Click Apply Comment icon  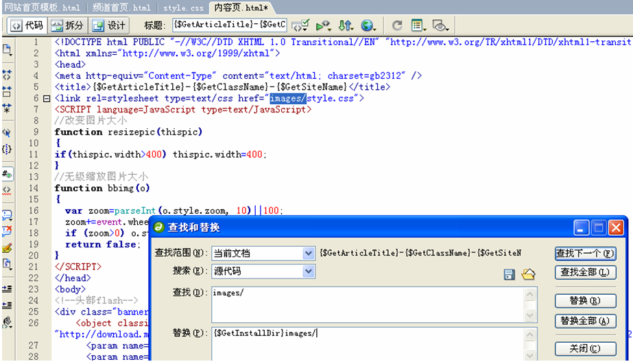point(8,215)
